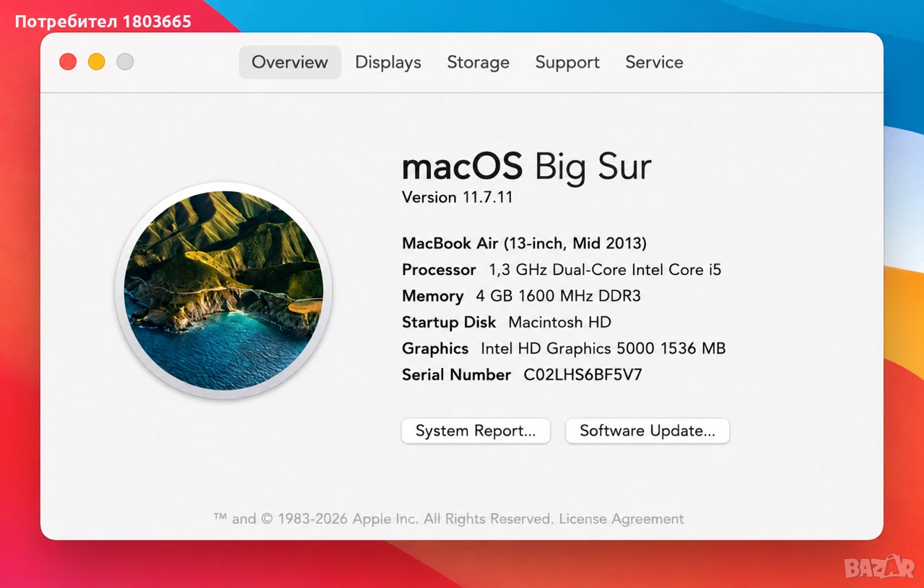Close the About This Mac window

[x=68, y=62]
